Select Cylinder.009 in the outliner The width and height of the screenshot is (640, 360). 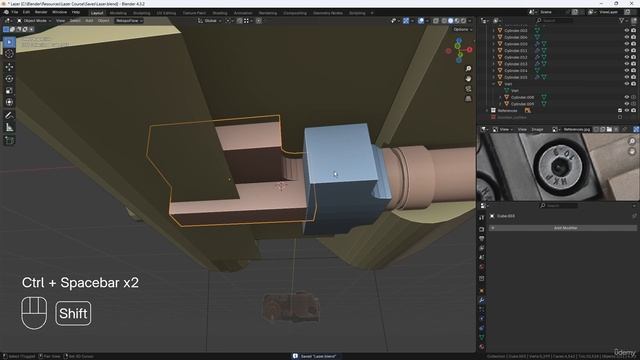[x=522, y=104]
